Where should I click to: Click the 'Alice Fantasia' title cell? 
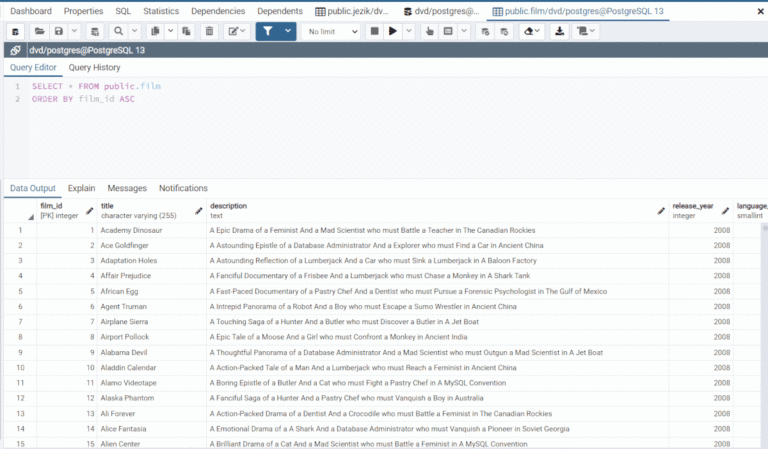click(x=152, y=429)
